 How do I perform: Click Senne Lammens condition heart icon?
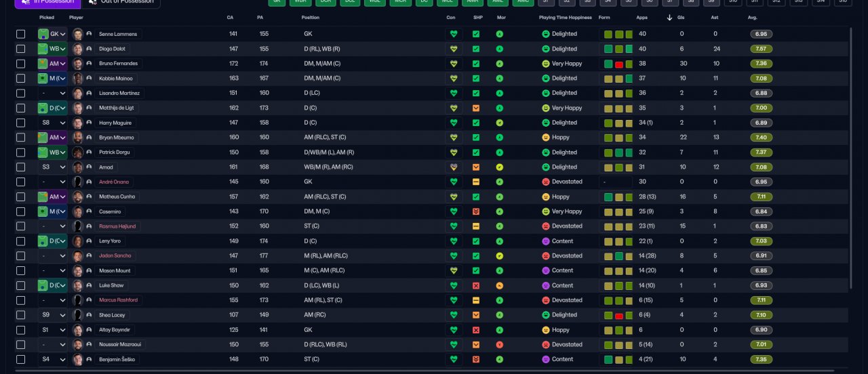point(454,34)
